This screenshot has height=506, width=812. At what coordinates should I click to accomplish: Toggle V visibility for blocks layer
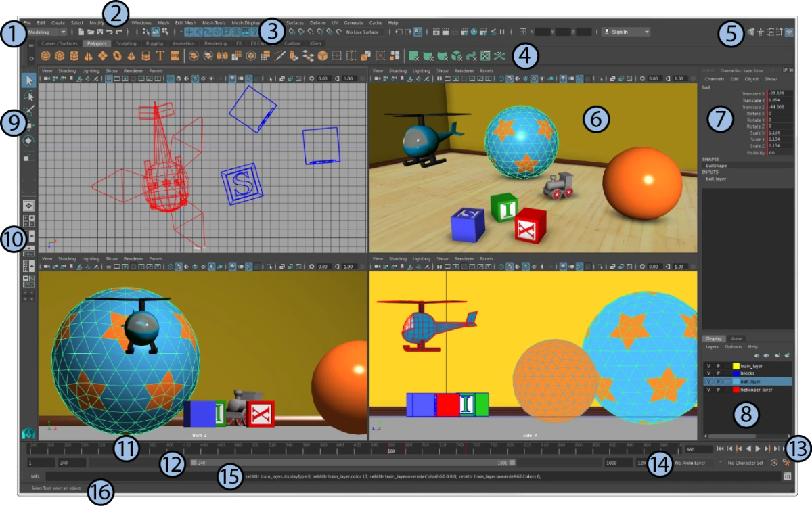click(x=708, y=373)
